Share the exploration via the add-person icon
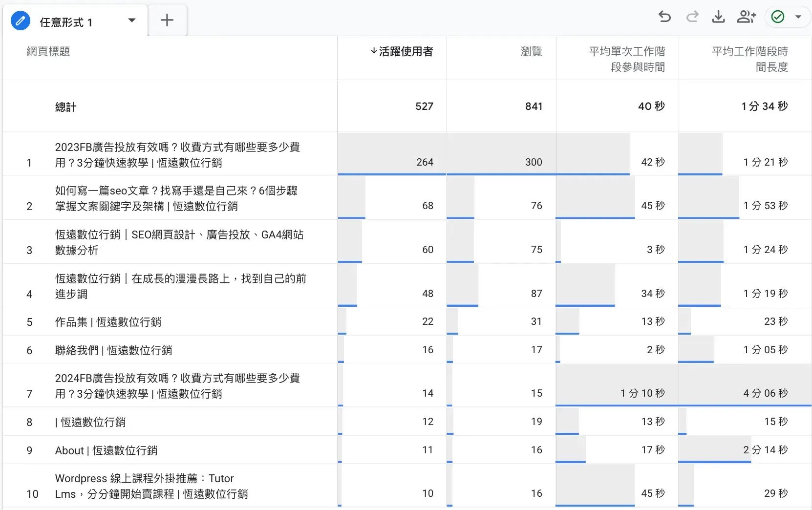Screen dimensions: 812x510 pos(746,17)
